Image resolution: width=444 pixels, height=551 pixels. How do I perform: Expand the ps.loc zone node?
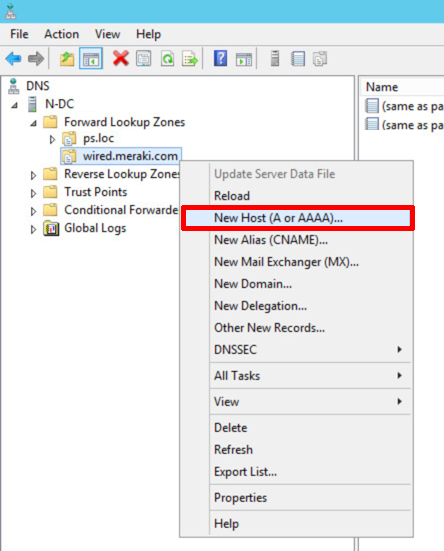(52, 140)
